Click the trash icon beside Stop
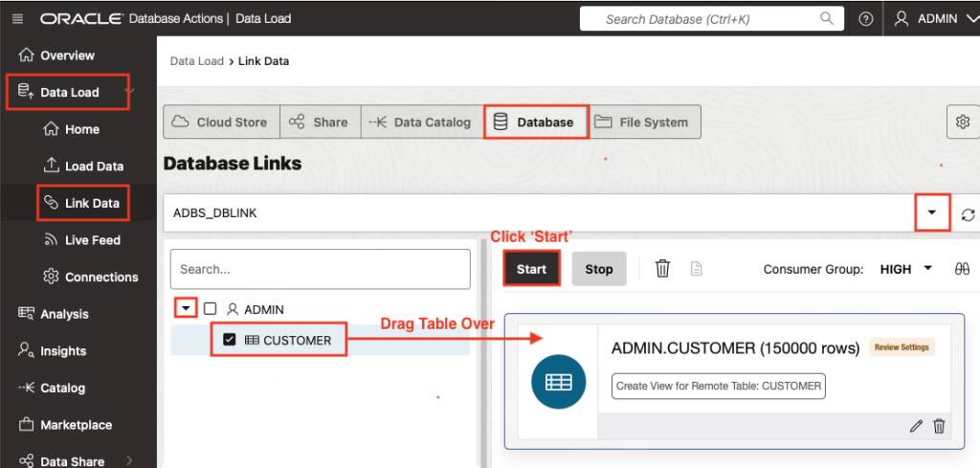This screenshot has height=468, width=980. click(662, 269)
